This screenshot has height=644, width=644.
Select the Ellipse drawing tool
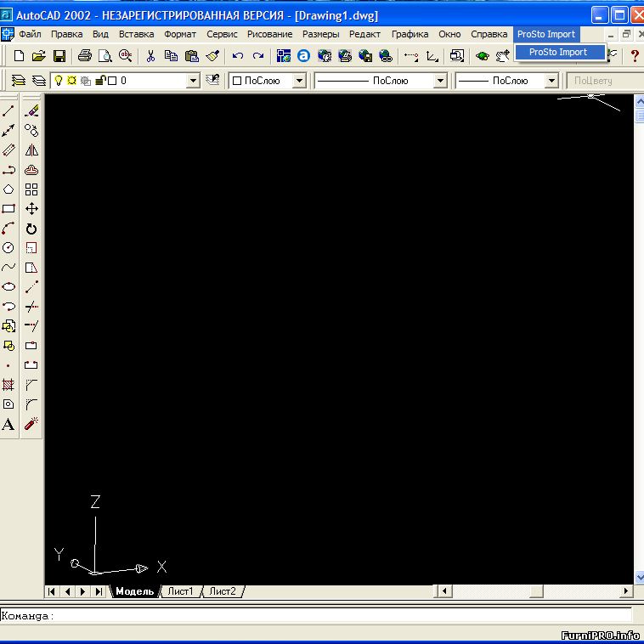click(x=8, y=286)
